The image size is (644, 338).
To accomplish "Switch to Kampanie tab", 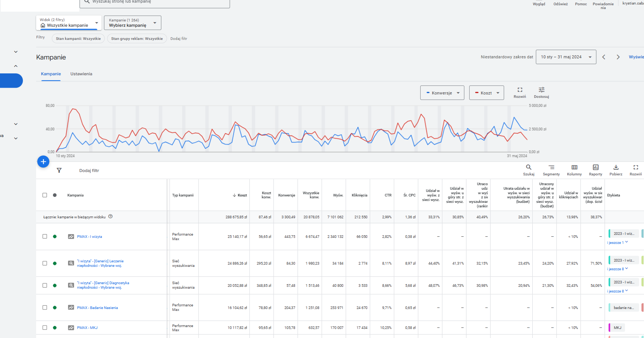I will click(51, 74).
